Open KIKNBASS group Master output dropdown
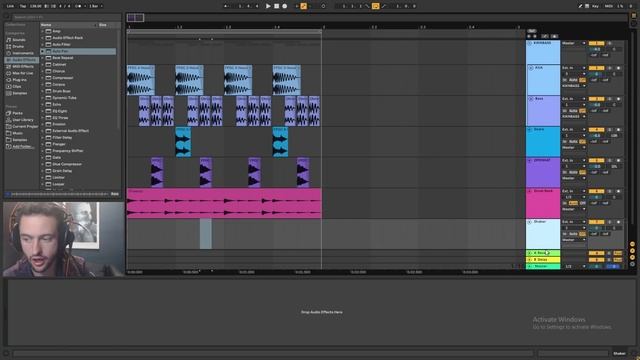640x360 pixels. click(x=574, y=43)
